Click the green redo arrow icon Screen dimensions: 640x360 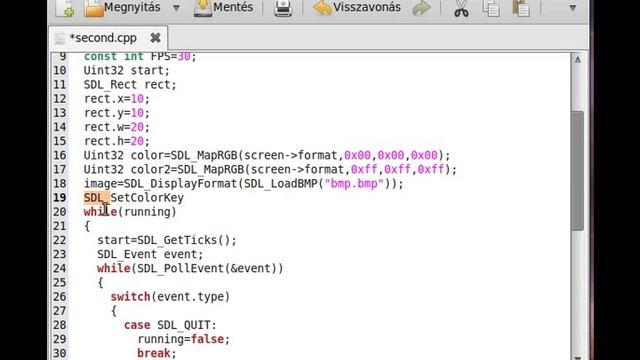pos(421,8)
